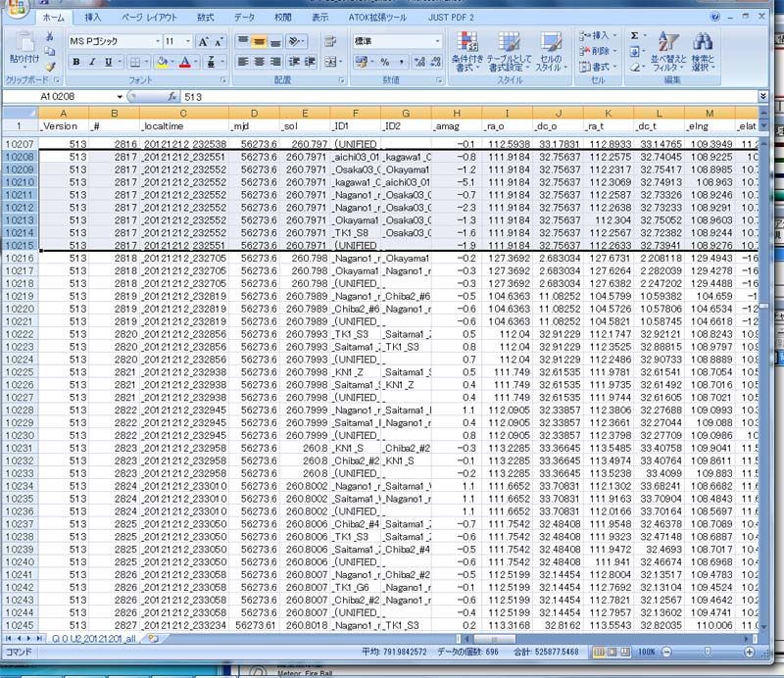Image resolution: width=784 pixels, height=678 pixels.
Task: Click the Insert Function fx icon
Action: pos(172,97)
